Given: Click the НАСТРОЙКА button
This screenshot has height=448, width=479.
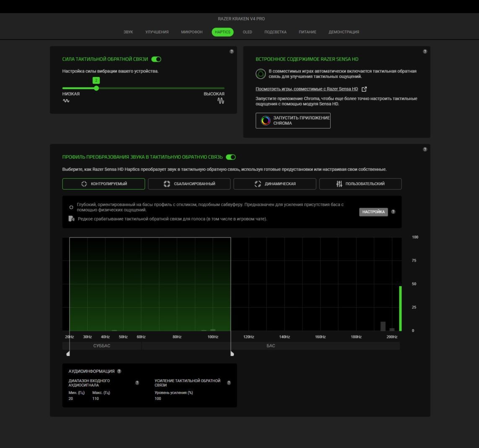Looking at the screenshot, I should click(374, 212).
